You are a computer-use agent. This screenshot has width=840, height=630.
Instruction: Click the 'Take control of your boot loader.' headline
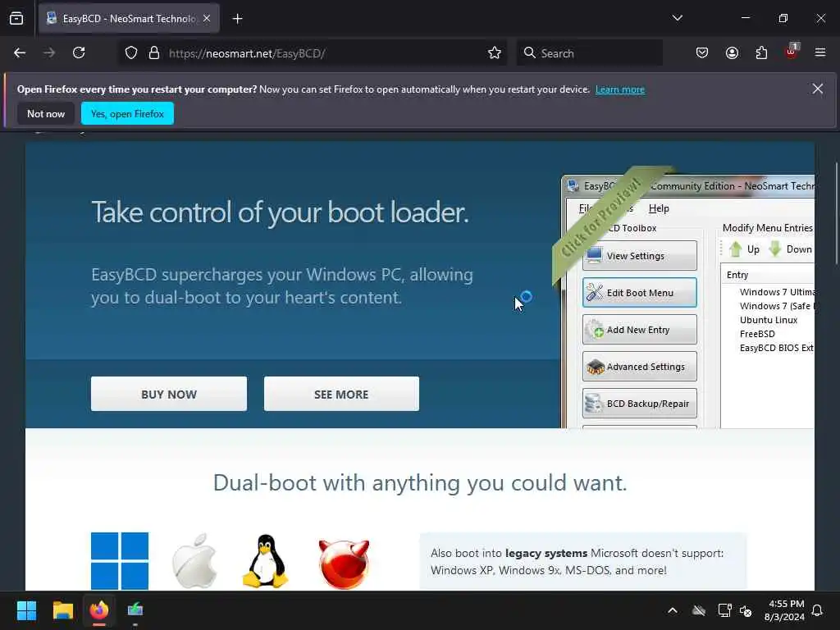281,212
